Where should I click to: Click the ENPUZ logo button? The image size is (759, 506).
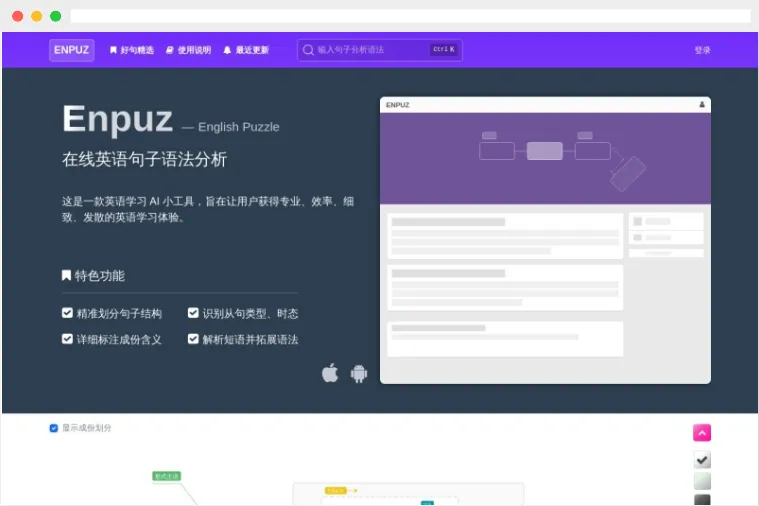click(72, 50)
